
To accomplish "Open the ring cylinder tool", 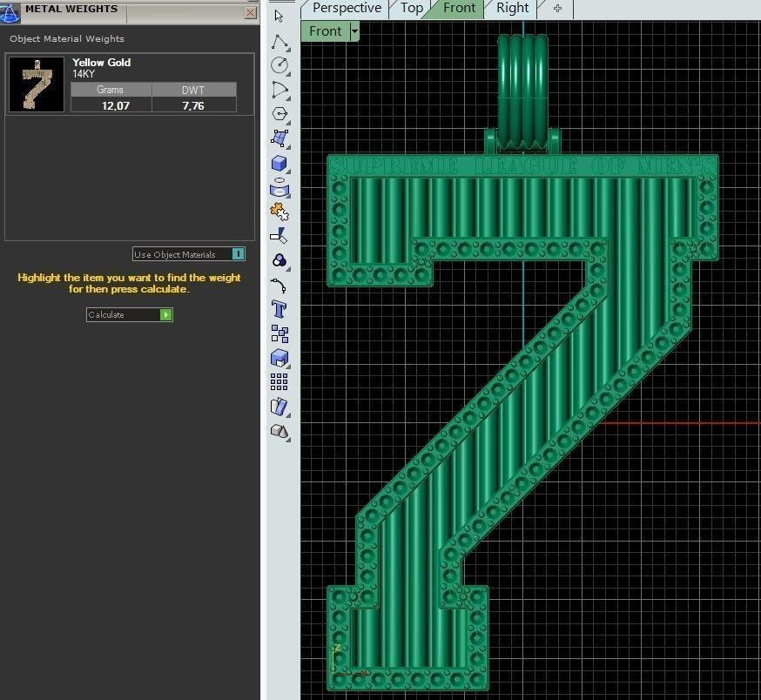I will click(x=279, y=187).
